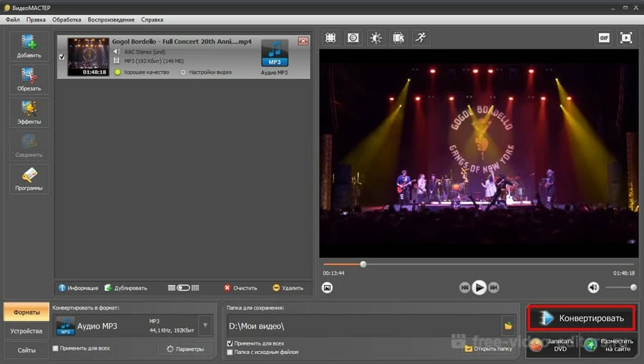Open the Обработка menu

(67, 19)
